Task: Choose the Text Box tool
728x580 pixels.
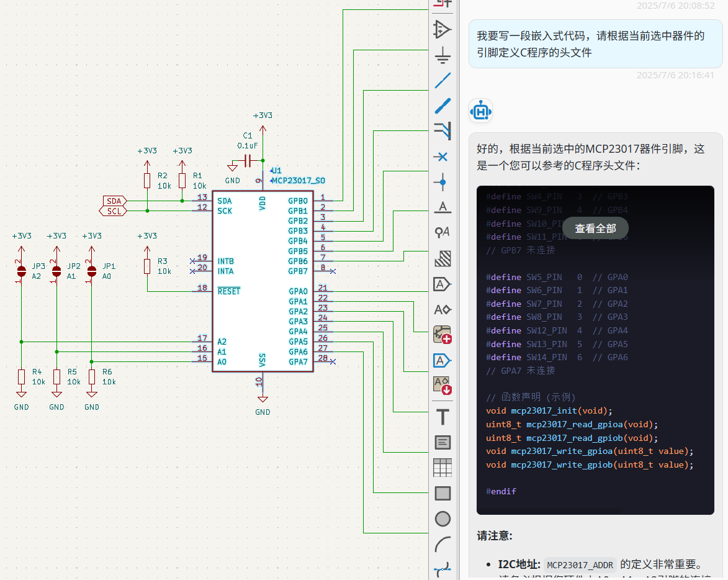Action: point(443,442)
